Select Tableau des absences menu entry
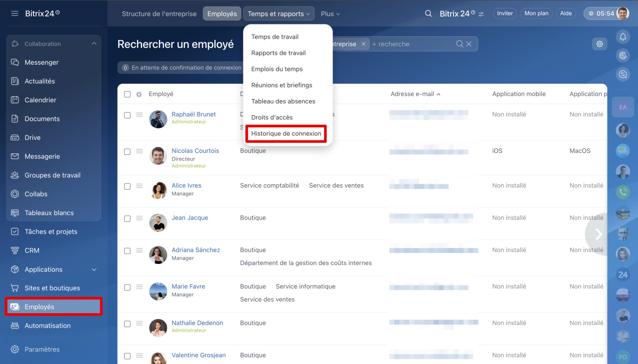This screenshot has height=364, width=638. click(283, 101)
